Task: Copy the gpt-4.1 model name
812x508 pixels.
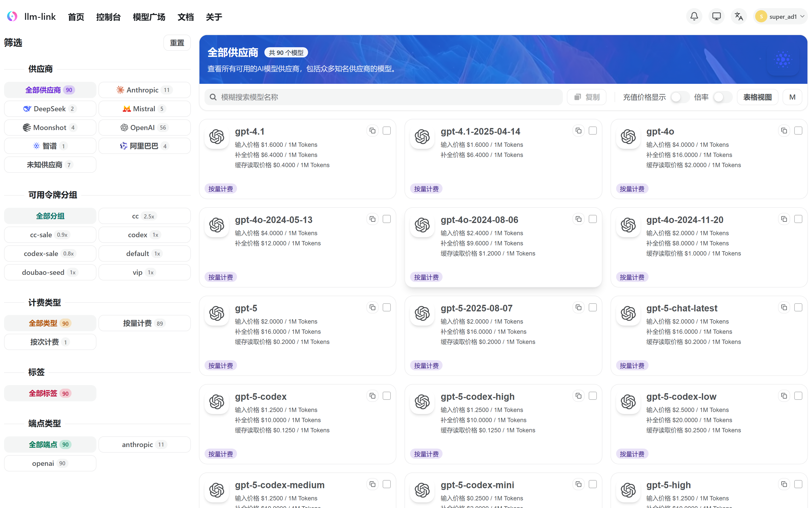Action: pyautogui.click(x=373, y=131)
